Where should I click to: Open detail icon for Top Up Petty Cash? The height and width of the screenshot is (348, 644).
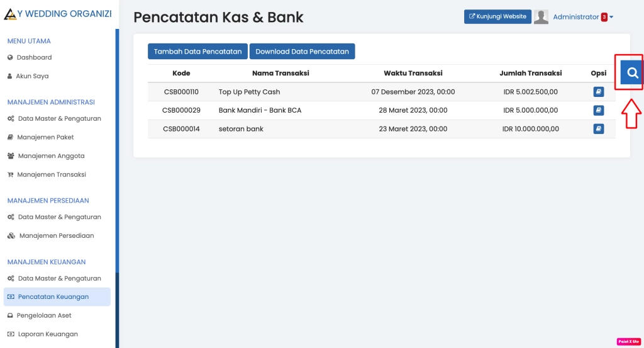click(x=598, y=92)
